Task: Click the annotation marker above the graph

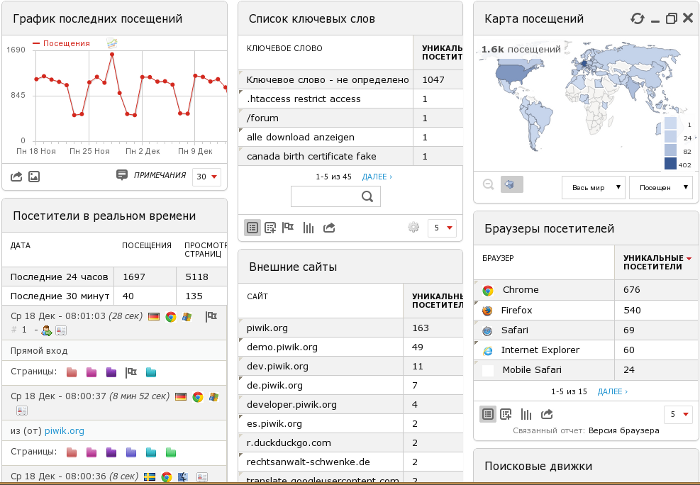Action: pyautogui.click(x=112, y=43)
